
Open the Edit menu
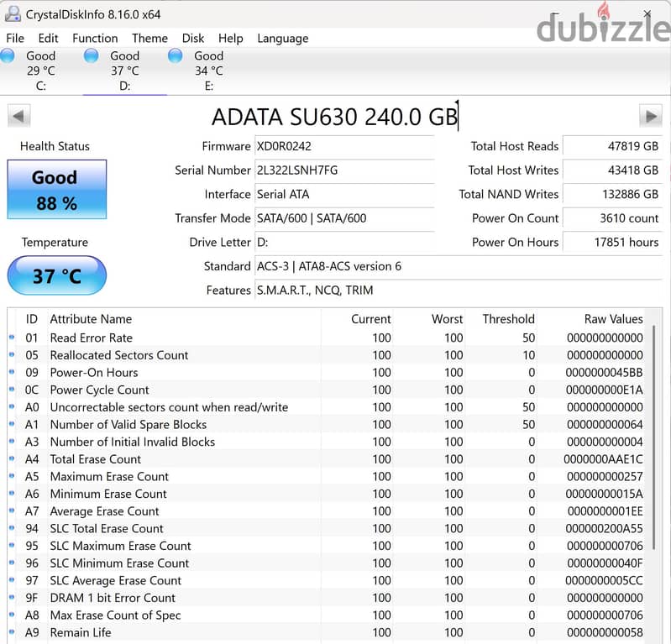pos(48,39)
